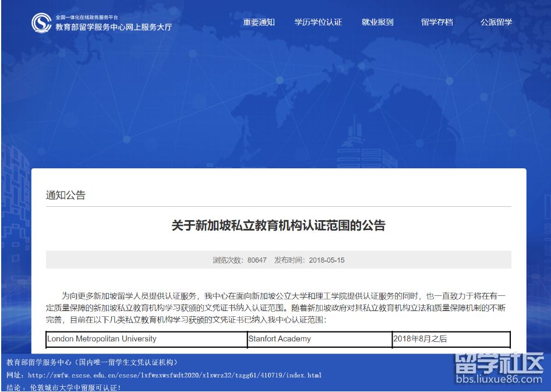
Task: Click the 教育部留学服务中心网上服务大厅 site title
Action: pos(114,27)
